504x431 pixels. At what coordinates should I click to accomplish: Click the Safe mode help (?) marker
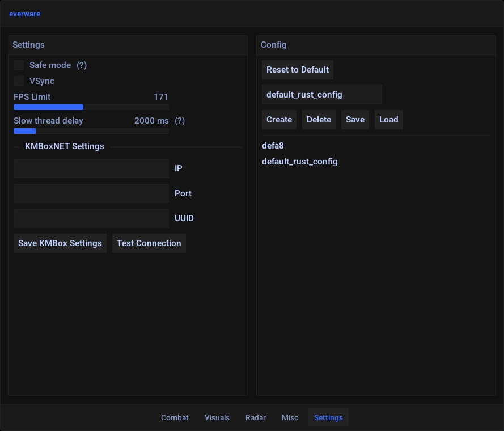[82, 65]
